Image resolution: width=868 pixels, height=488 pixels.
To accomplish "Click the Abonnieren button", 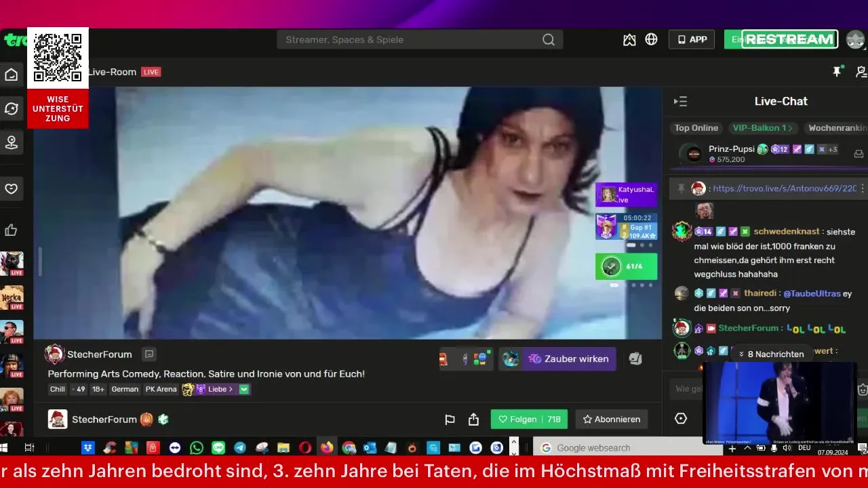I will coord(612,420).
